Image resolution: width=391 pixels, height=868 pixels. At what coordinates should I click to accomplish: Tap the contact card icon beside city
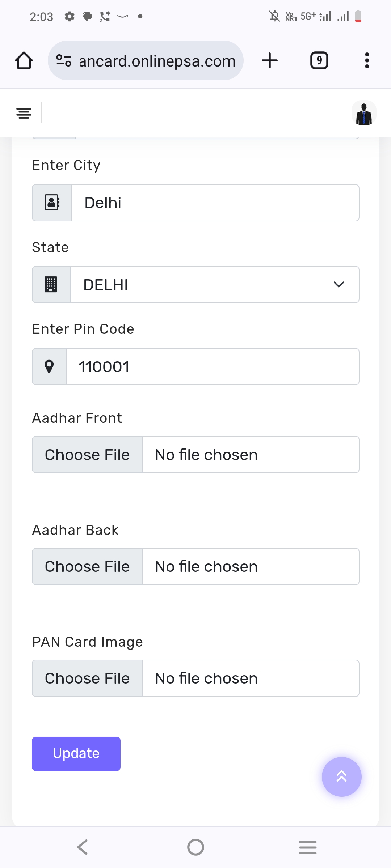tap(52, 203)
